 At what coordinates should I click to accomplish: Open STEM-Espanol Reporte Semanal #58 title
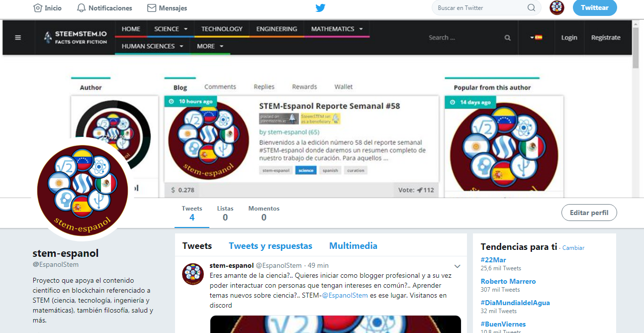329,106
